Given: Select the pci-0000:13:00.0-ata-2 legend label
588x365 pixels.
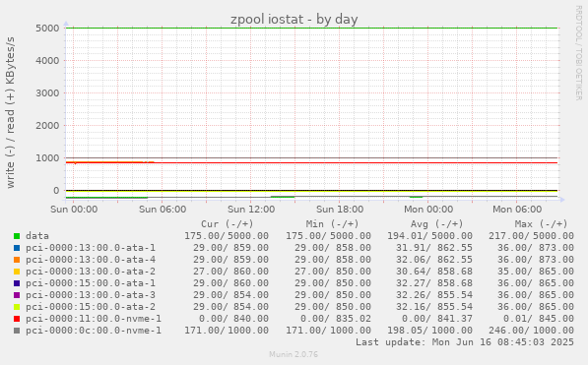Looking at the screenshot, I should [91, 272].
